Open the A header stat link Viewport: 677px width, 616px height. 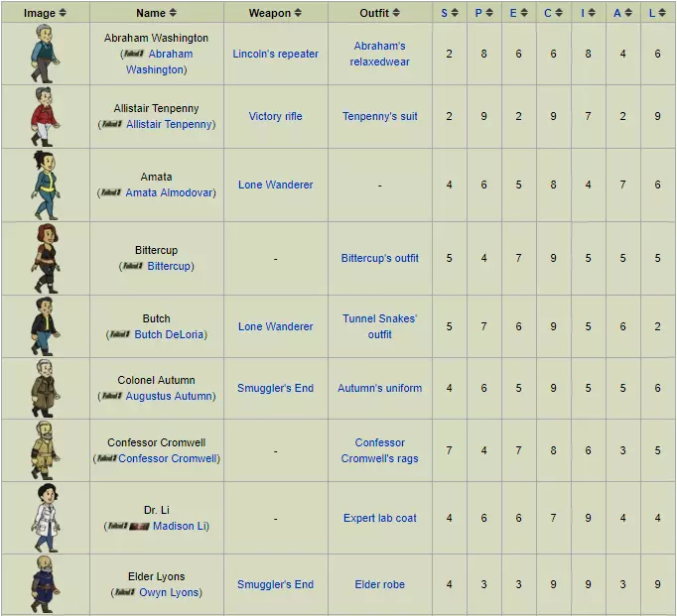pyautogui.click(x=617, y=13)
